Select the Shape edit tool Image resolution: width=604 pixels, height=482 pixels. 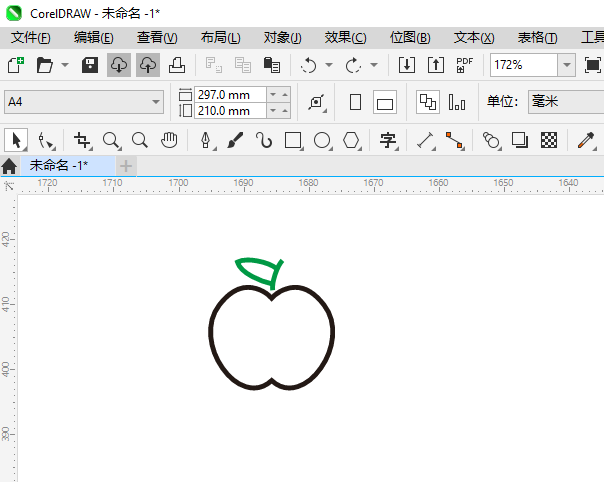tap(46, 140)
